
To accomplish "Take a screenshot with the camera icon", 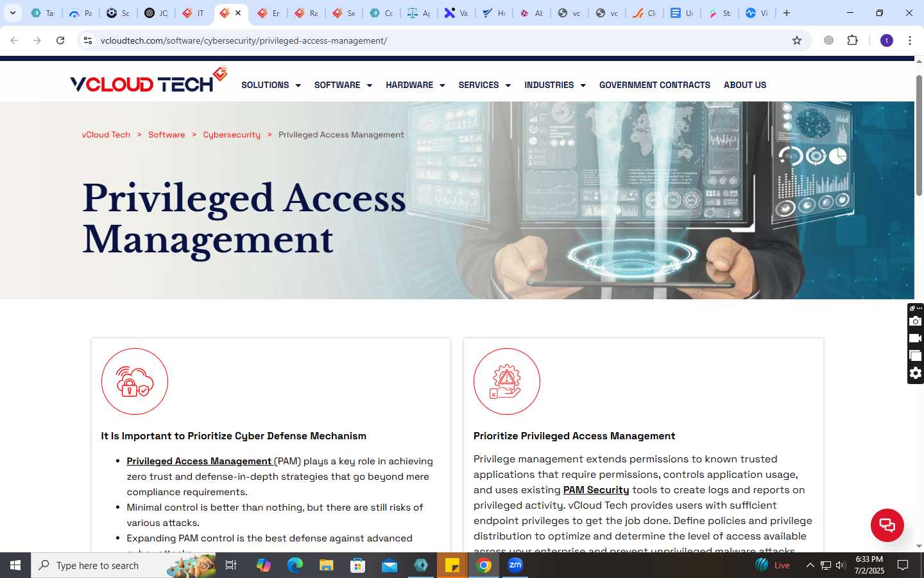I will coord(916,321).
